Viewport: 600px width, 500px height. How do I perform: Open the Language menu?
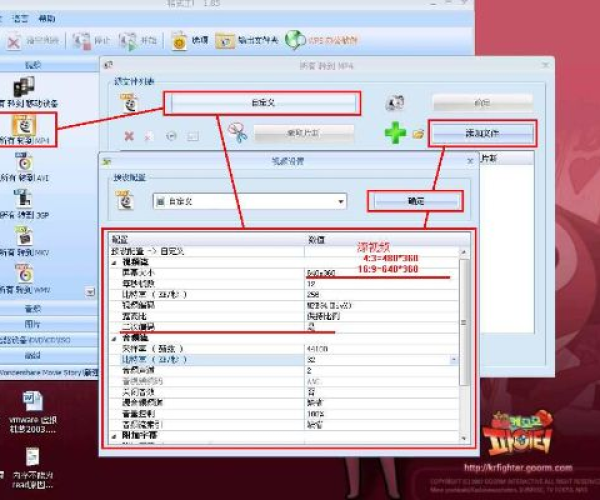tap(20, 18)
